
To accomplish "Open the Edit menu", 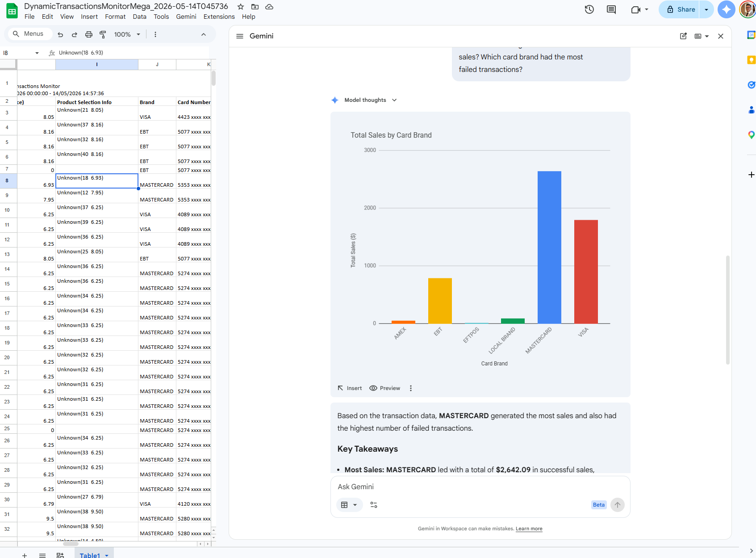I will (x=47, y=17).
